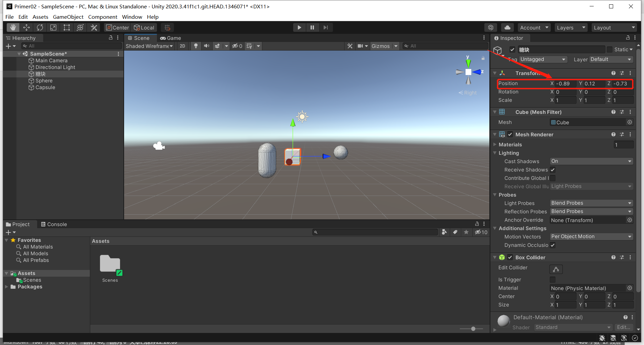
Task: Open Tag Untagged dropdown
Action: pyautogui.click(x=543, y=59)
